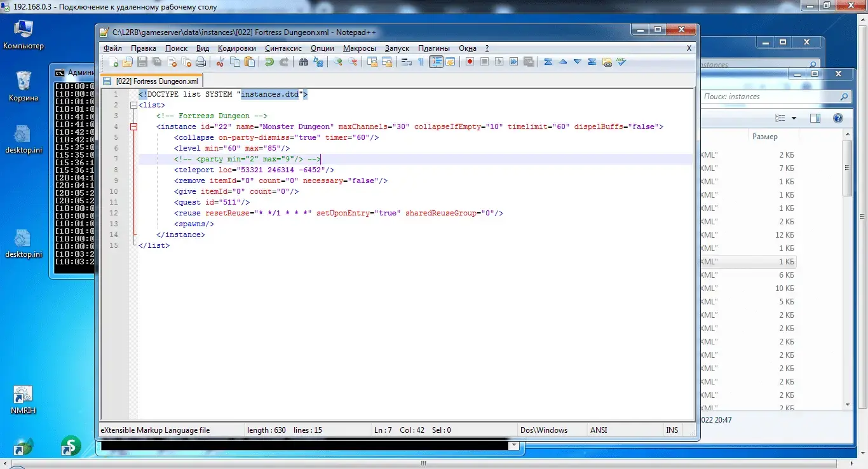Click the Compare plugin's first toolbar icon
Screen dimensions: 868x469
[x=548, y=62]
